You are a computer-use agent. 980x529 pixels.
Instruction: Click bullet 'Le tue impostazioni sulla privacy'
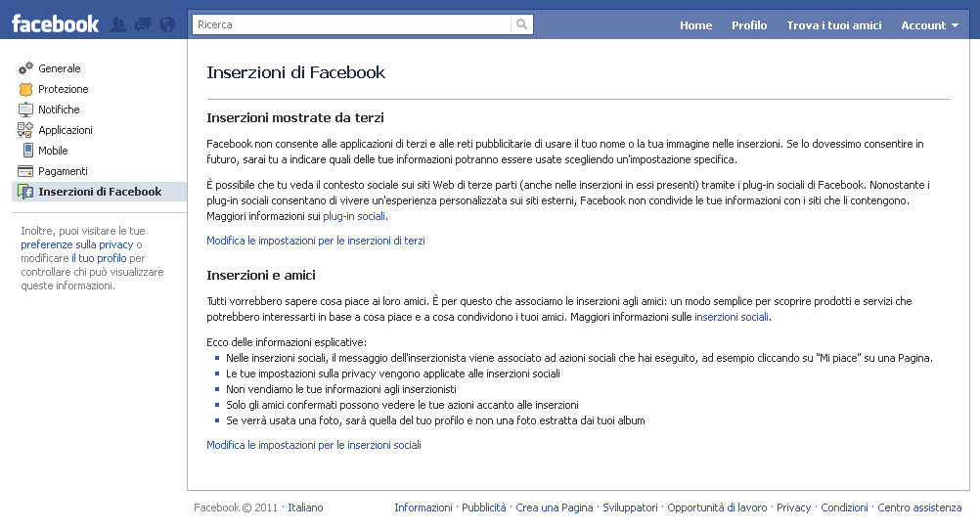pyautogui.click(x=392, y=374)
